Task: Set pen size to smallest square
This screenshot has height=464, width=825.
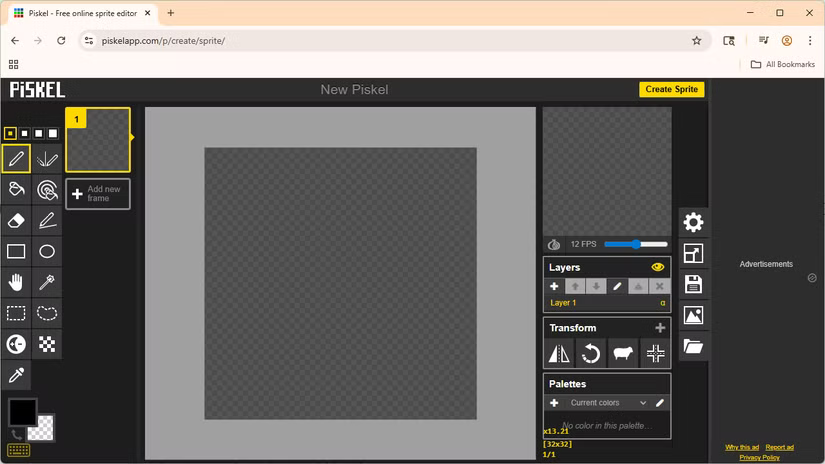Action: point(10,133)
